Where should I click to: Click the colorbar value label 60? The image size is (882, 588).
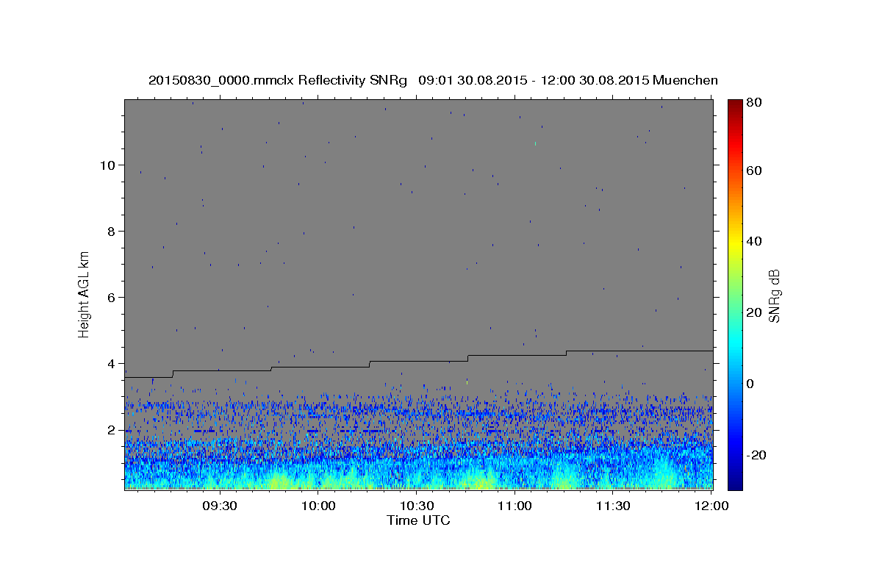pos(756,171)
